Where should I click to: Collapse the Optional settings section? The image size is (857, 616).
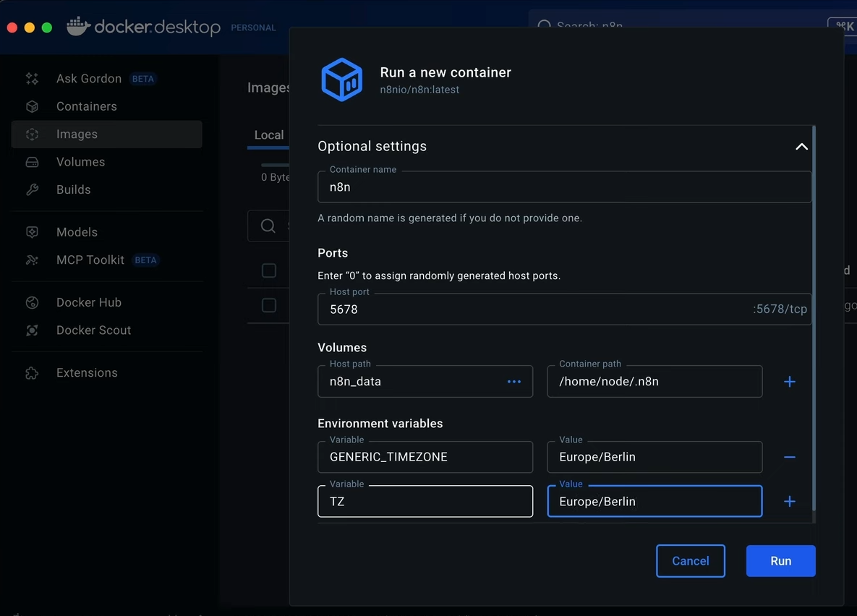click(x=801, y=147)
